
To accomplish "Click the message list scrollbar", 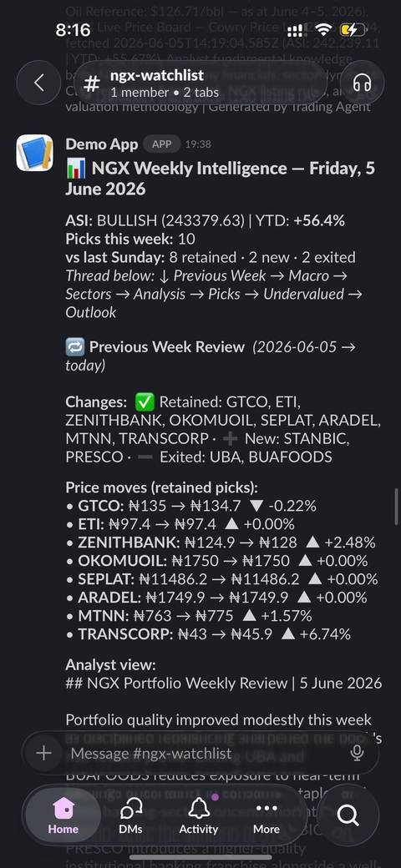I will click(x=396, y=506).
